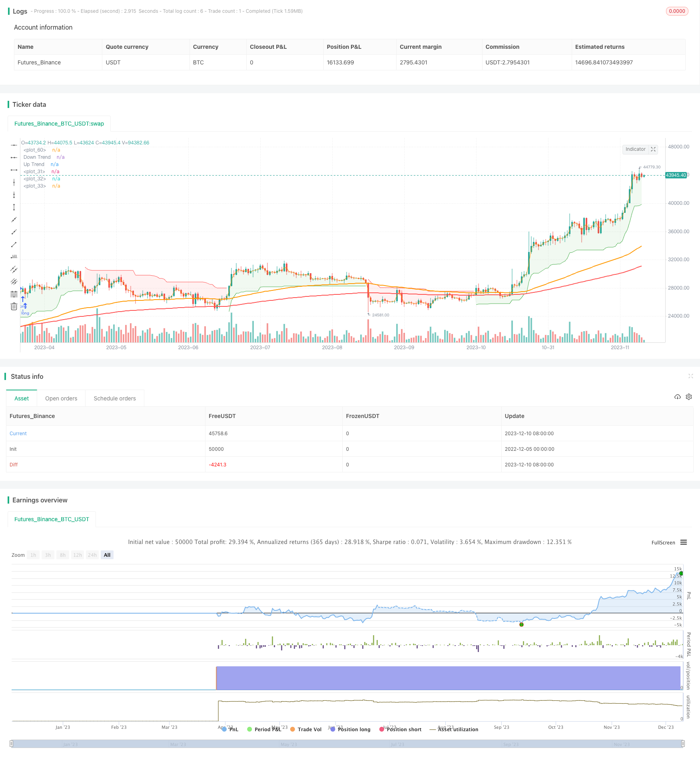
Task: Select the Futures_Binance_BTC_USDT earnings tab
Action: click(x=52, y=519)
